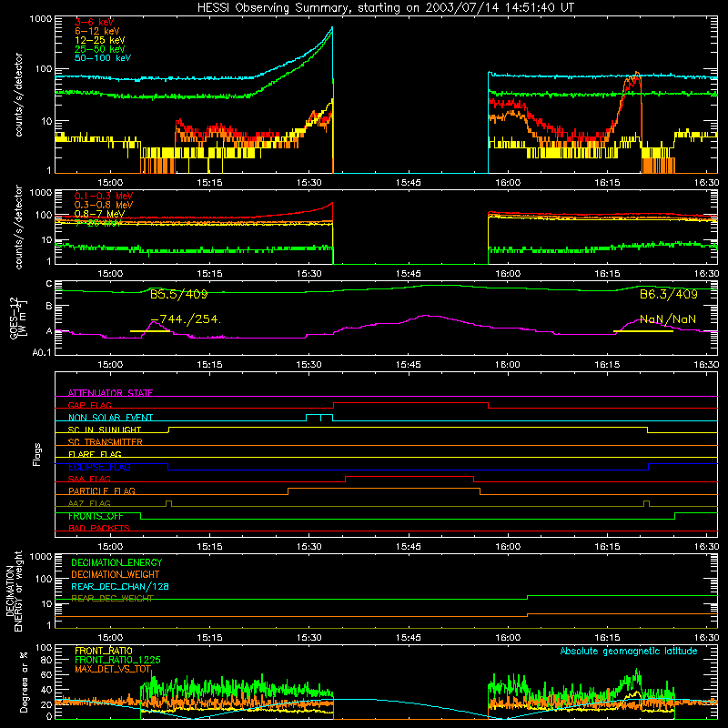
Task: Select the NON_SOLAR_EVENT flag label
Action: point(110,418)
